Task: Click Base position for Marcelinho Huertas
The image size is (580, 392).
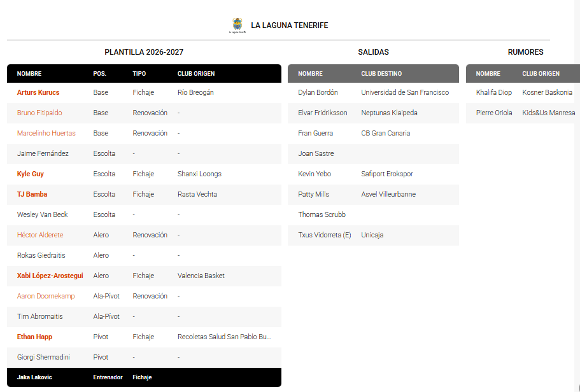Action: click(x=101, y=133)
